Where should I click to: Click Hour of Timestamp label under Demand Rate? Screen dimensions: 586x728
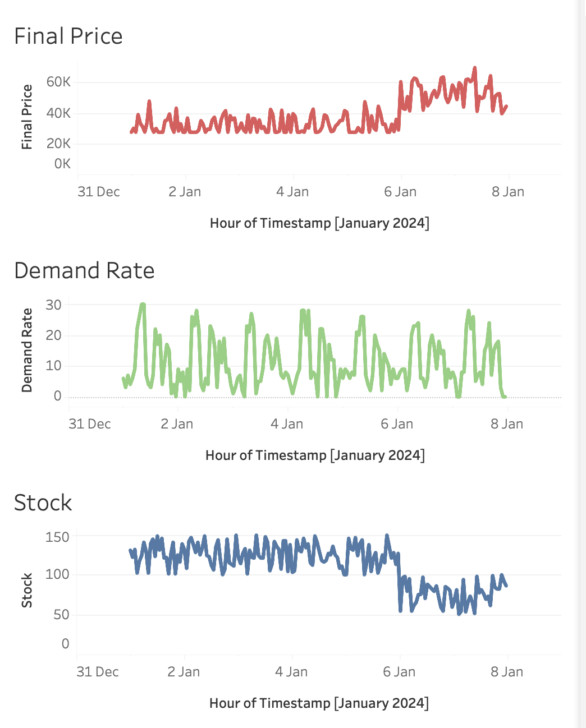click(x=316, y=455)
